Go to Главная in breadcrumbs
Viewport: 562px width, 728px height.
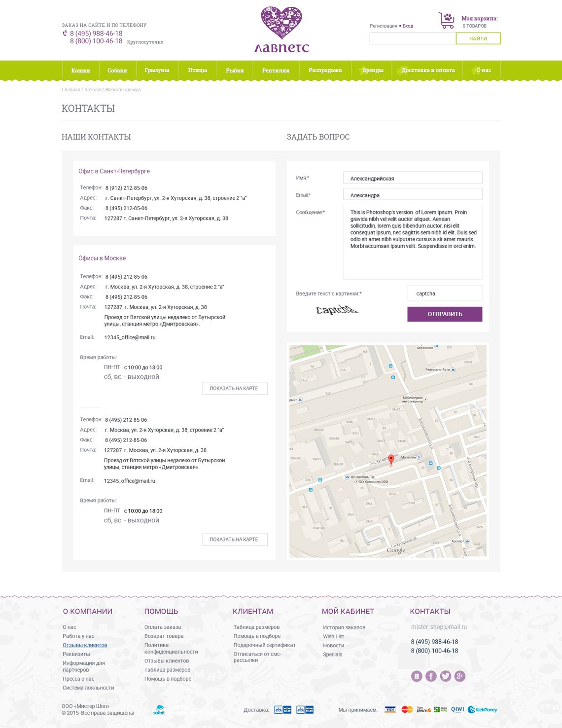[71, 90]
